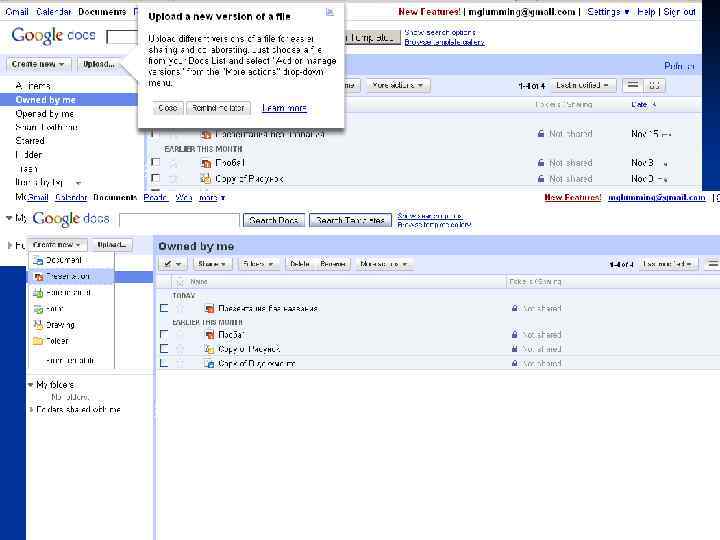Select Opened by me in top sidebar
720x540 pixels.
click(45, 113)
